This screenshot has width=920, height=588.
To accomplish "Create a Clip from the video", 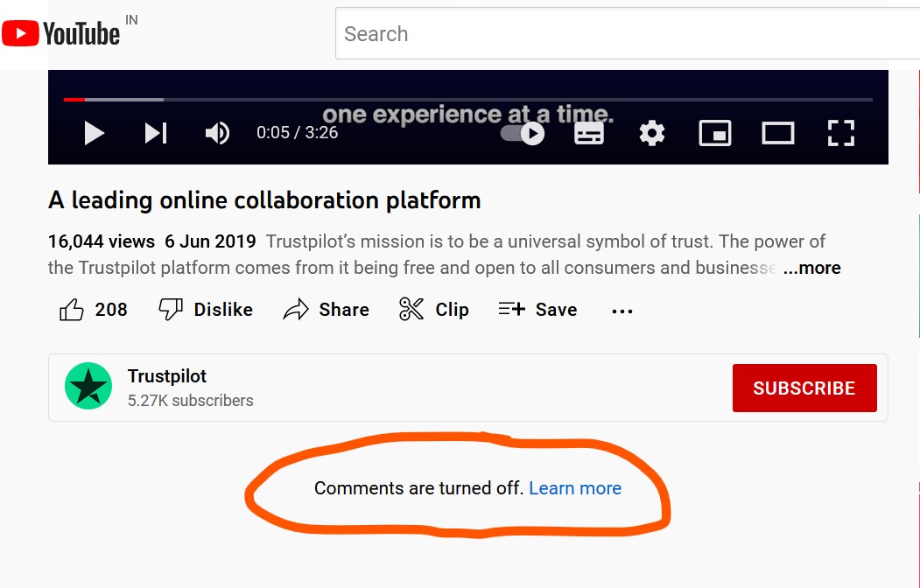I will point(434,310).
